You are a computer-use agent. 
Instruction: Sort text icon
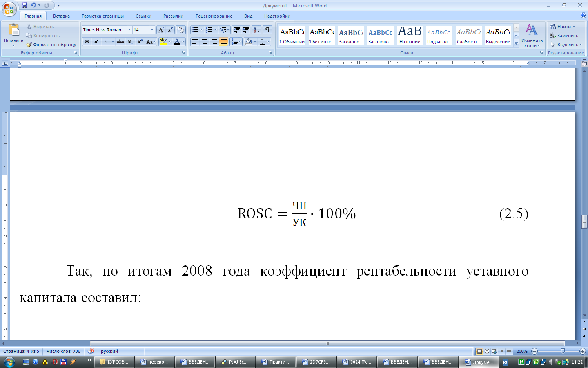256,30
